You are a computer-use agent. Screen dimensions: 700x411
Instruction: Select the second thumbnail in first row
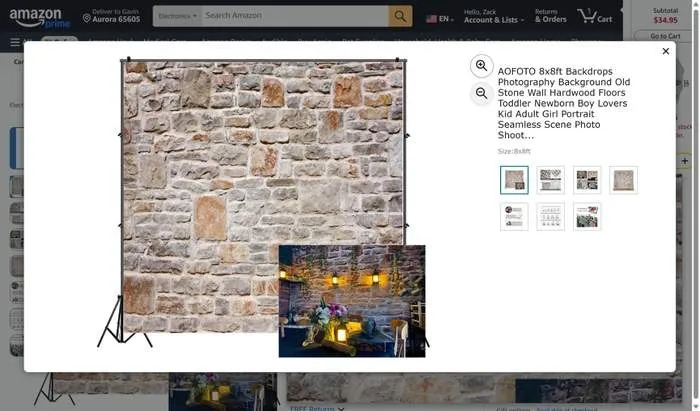pyautogui.click(x=551, y=180)
